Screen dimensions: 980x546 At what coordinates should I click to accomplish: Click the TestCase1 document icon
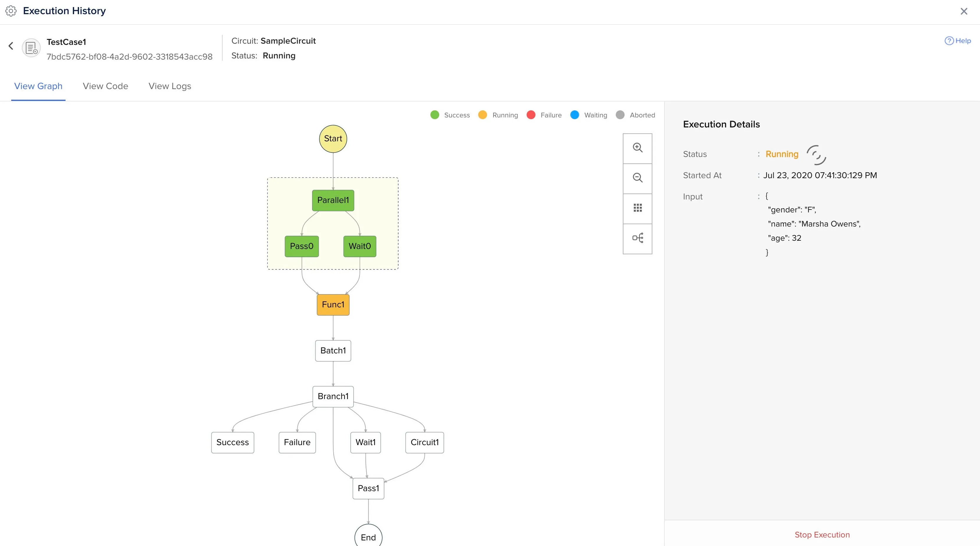click(x=31, y=48)
